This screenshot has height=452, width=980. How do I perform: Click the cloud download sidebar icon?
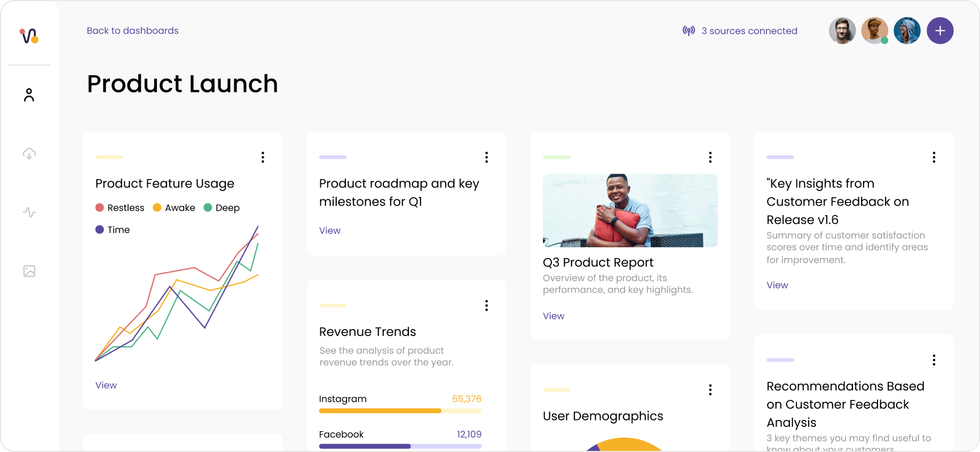[x=29, y=154]
